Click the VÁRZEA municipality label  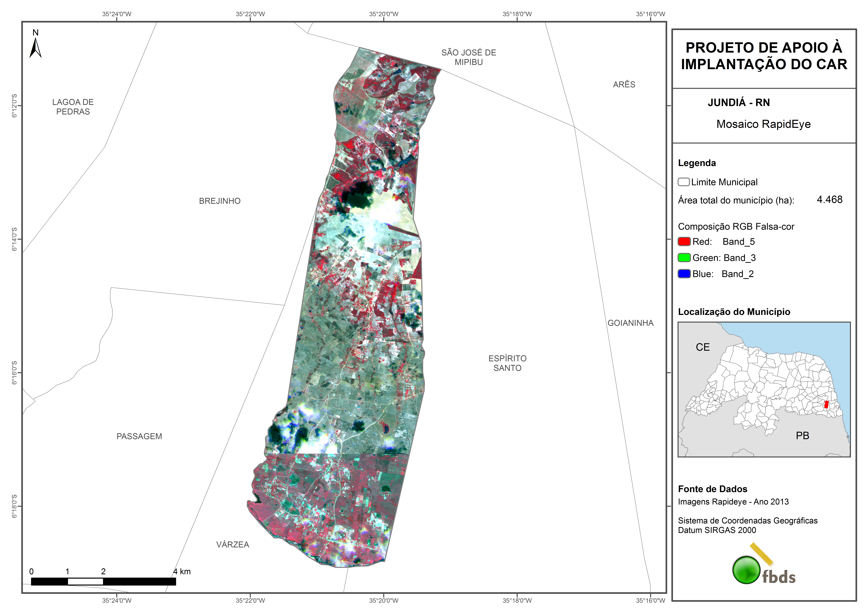(232, 544)
